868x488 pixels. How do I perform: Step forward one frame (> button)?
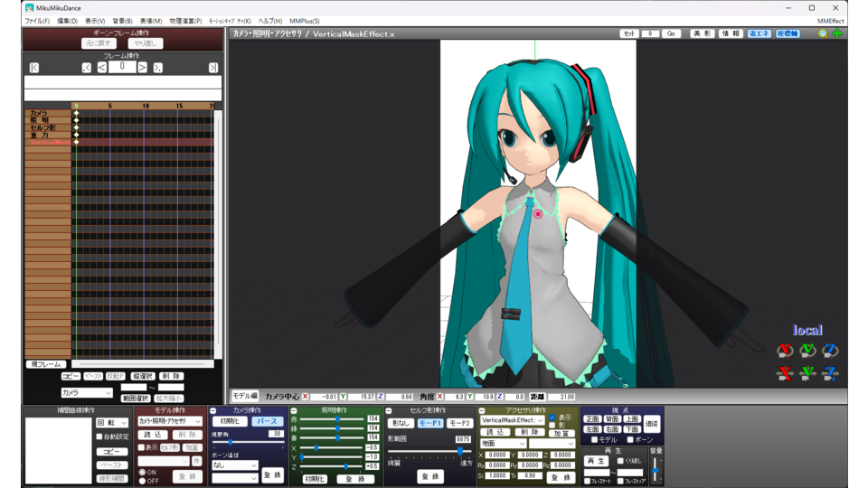[x=142, y=68]
